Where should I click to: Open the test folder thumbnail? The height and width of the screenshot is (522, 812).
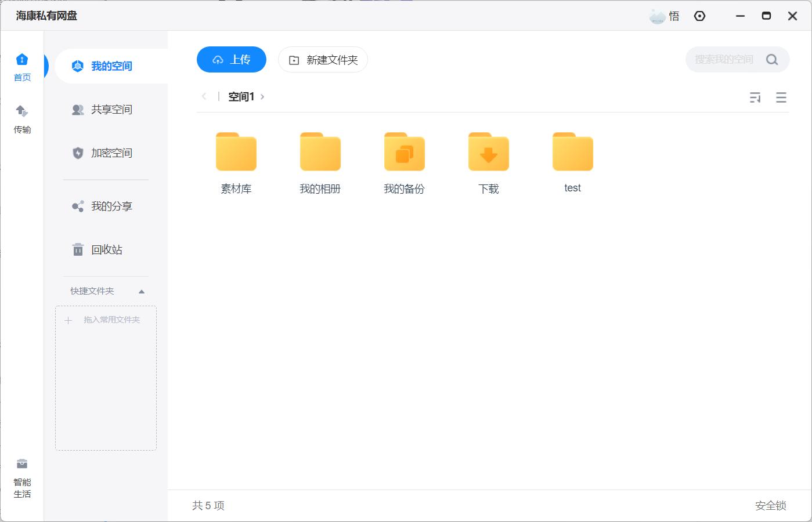tap(572, 152)
